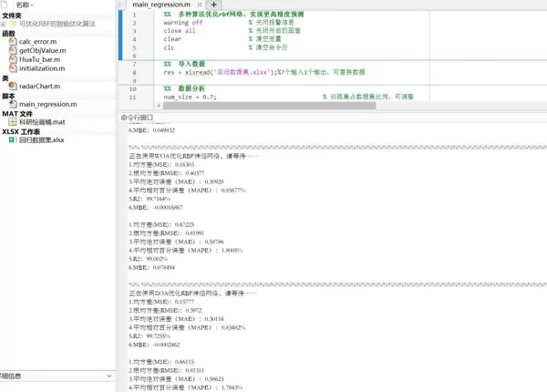Select the getObjValue.m file icon
This screenshot has height=392, width=547.
[x=12, y=51]
